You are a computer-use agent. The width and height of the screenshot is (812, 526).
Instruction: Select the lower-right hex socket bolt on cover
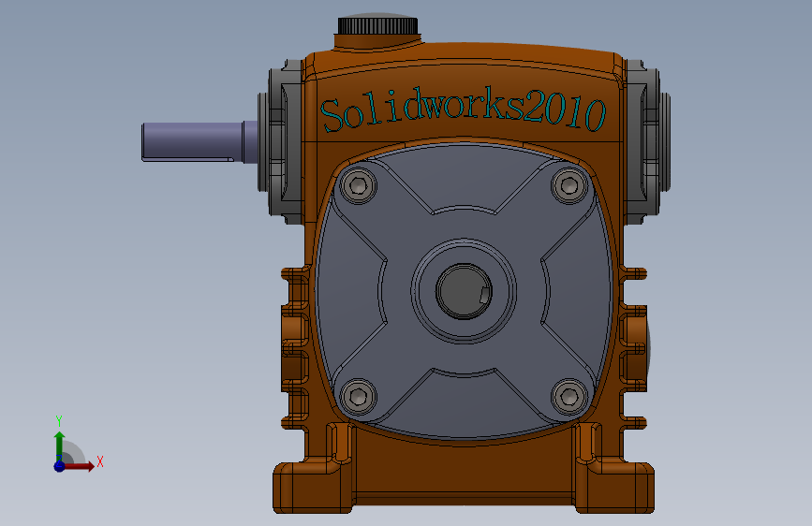[x=569, y=397]
